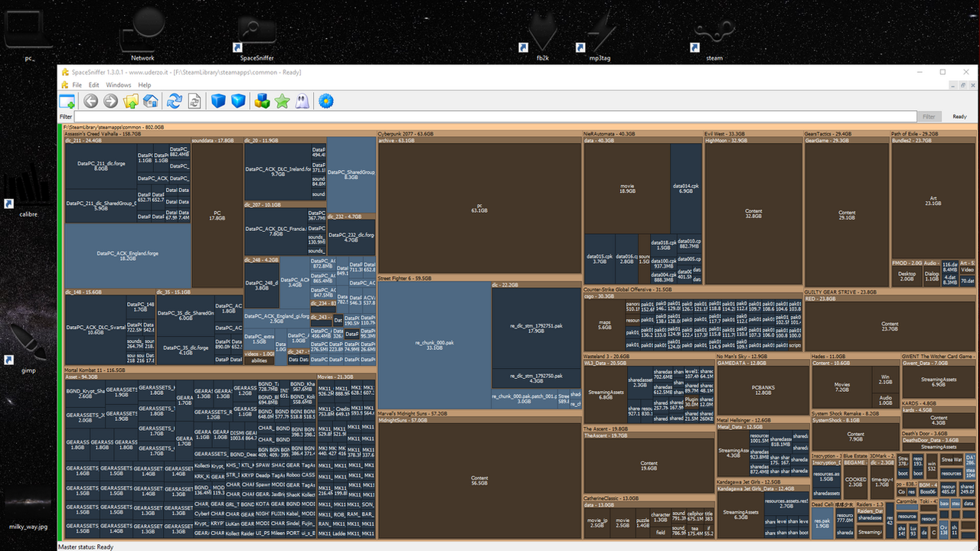Select the gimp desktop shortcut
The image size is (980, 551).
pos(29,348)
